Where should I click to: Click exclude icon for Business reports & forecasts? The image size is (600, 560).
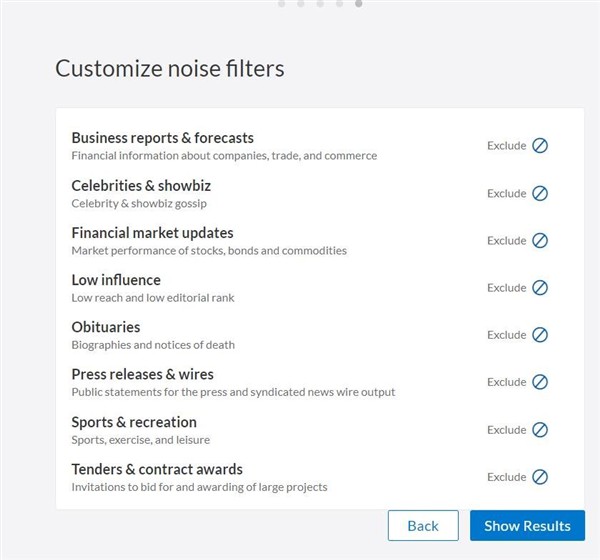click(540, 145)
